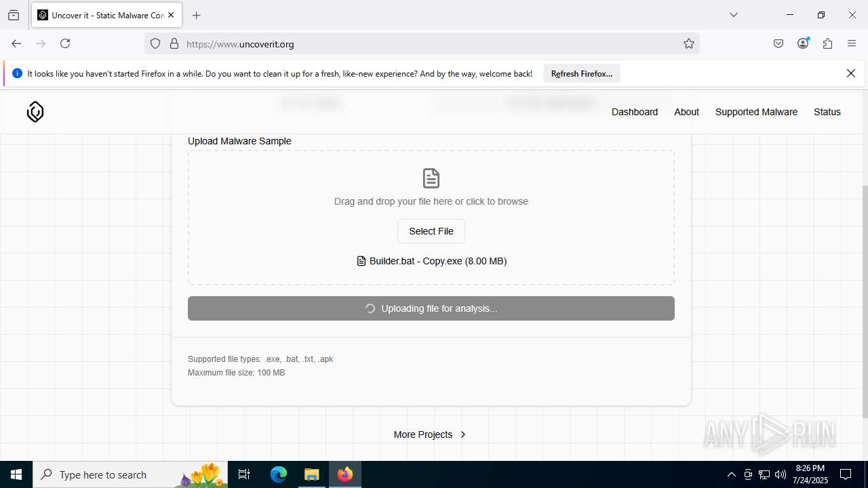Screen dimensions: 868x488
Task: Click the Builder.bat file icon
Action: click(361, 261)
